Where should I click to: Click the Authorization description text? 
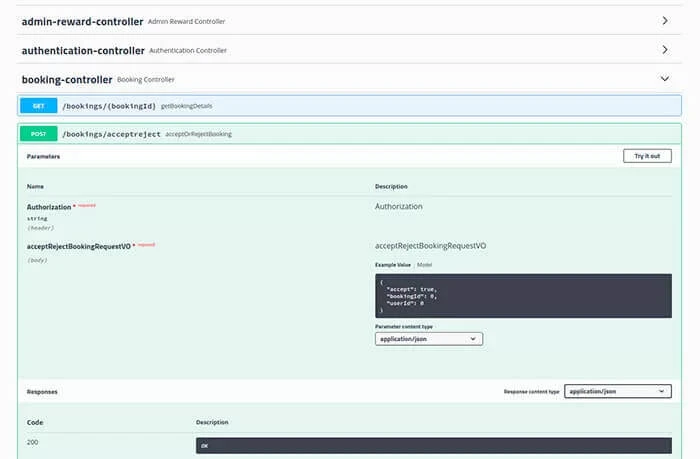[399, 206]
